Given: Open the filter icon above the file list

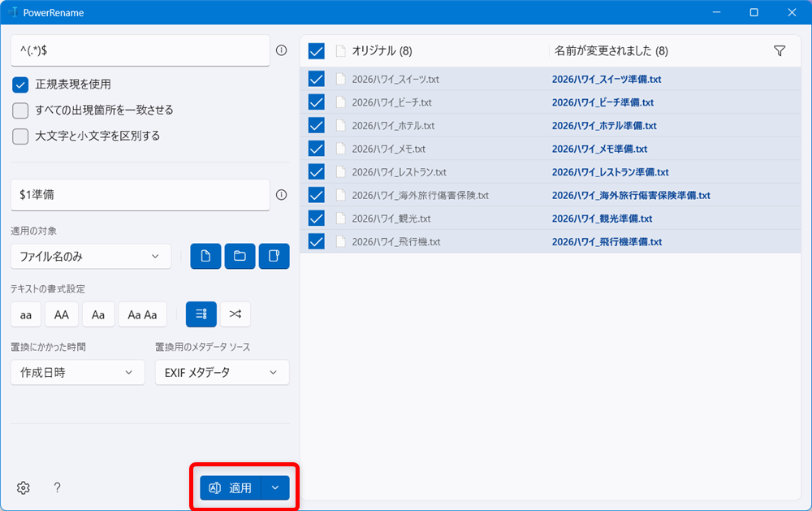Looking at the screenshot, I should (x=780, y=50).
